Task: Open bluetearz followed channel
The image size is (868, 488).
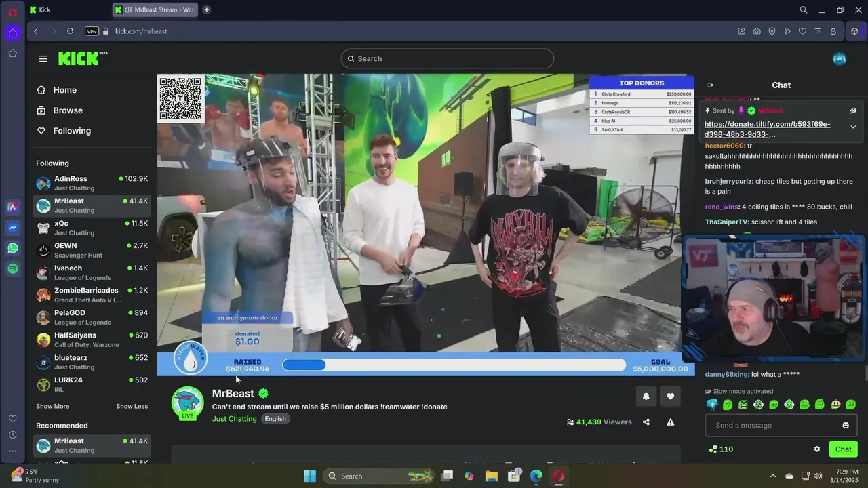Action: (92, 363)
